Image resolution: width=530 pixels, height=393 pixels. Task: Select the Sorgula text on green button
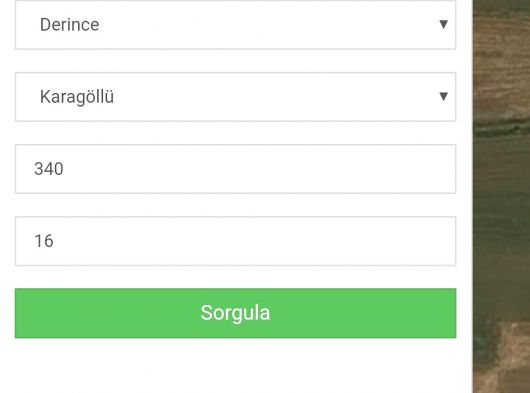coord(235,313)
